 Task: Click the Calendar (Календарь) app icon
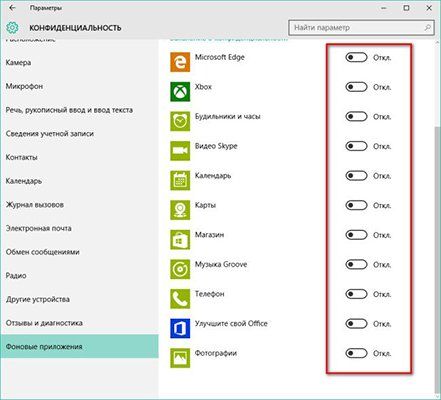(180, 180)
